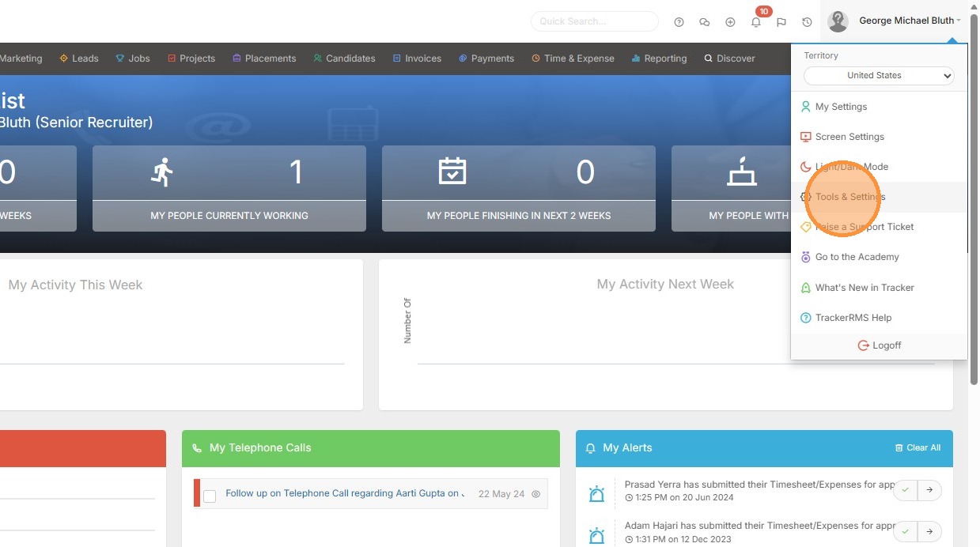Viewport: 980px width, 547px height.
Task: Click the help question mark icon in top bar
Action: [679, 22]
